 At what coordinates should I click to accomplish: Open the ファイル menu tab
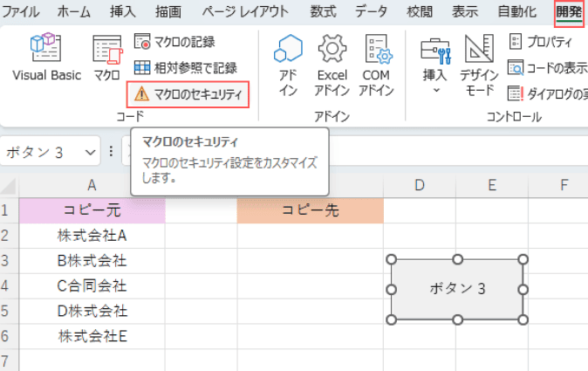click(x=20, y=11)
